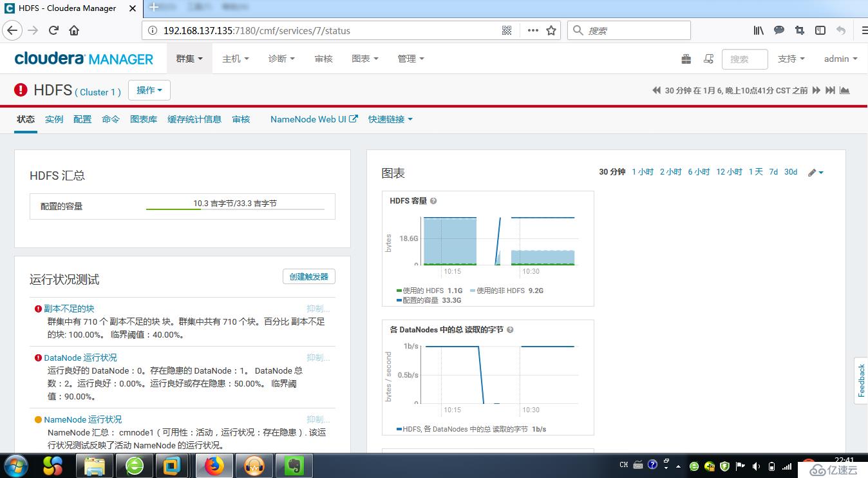Open a new browser tab with plus
Screen dimensions: 868x478
pos(153,8)
